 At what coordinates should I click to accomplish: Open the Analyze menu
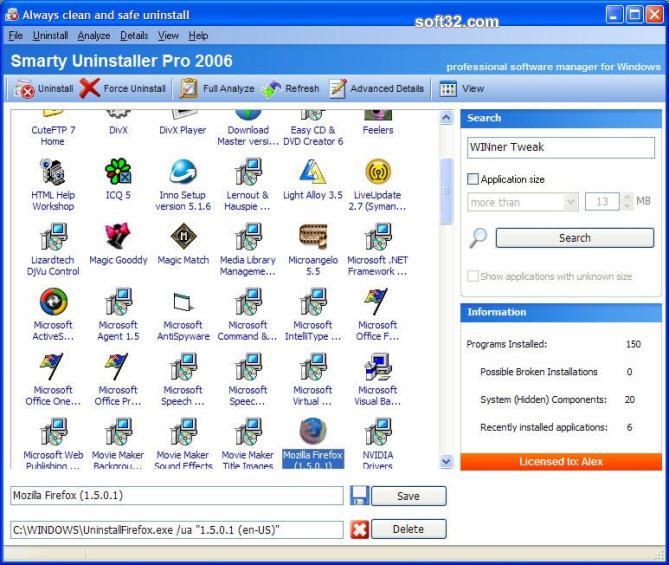point(94,35)
